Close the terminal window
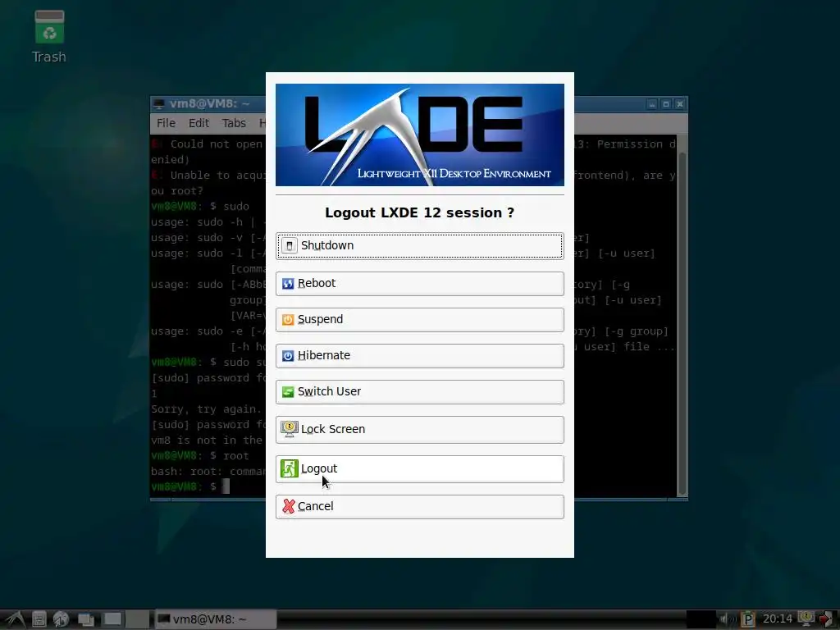 (x=680, y=104)
